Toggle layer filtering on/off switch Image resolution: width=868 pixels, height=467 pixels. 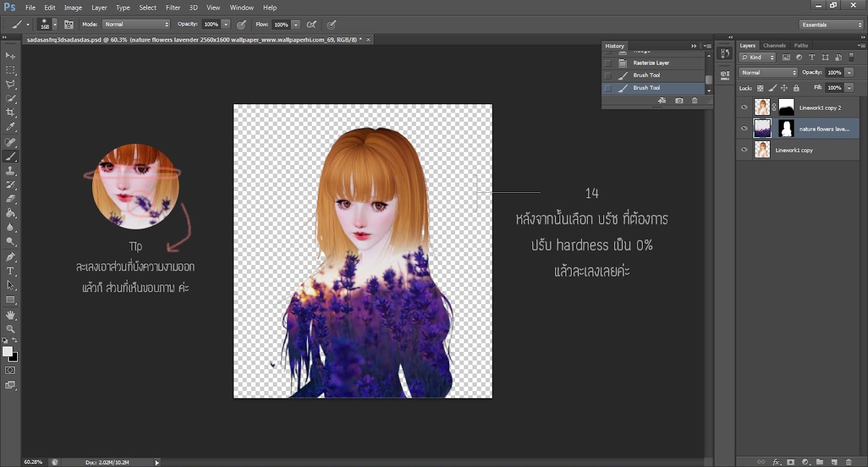[x=851, y=57]
